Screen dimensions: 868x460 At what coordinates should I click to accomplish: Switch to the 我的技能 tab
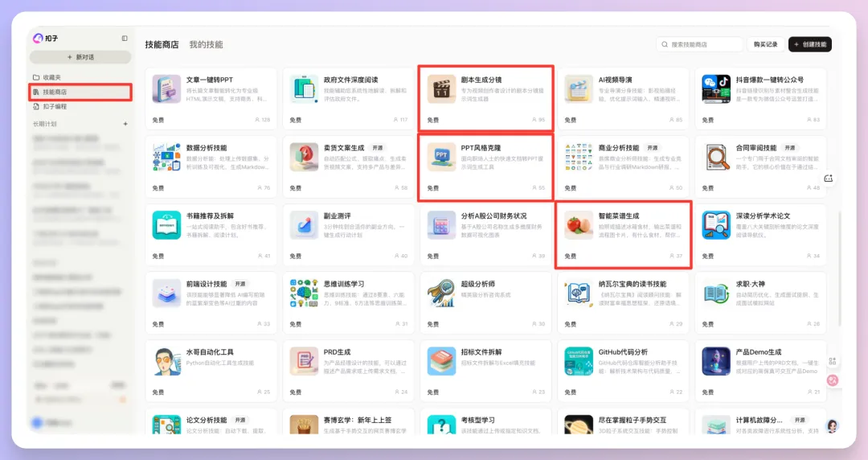click(x=206, y=44)
